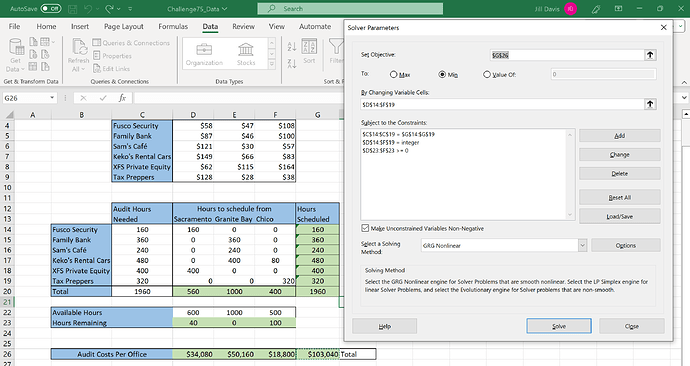Click Queries & Connections ribbon button

131,43
